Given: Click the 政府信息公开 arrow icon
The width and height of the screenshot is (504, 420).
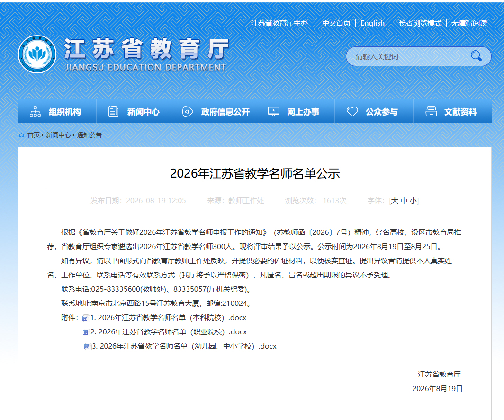Looking at the screenshot, I should point(188,112).
